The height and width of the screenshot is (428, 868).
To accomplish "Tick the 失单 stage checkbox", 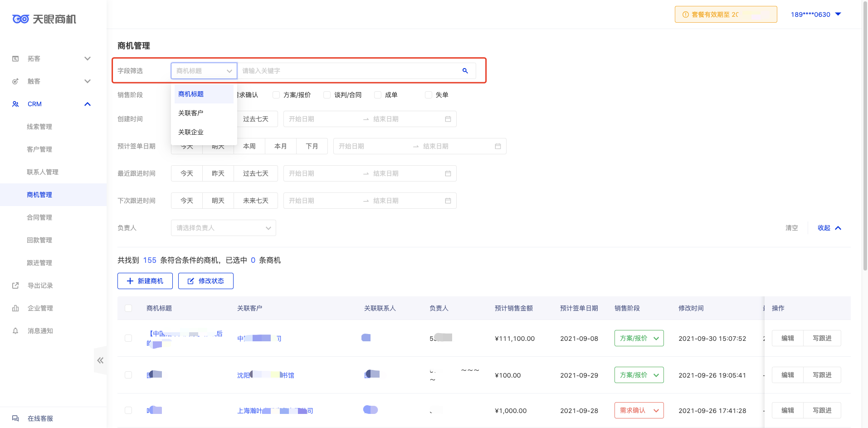I will (x=429, y=95).
